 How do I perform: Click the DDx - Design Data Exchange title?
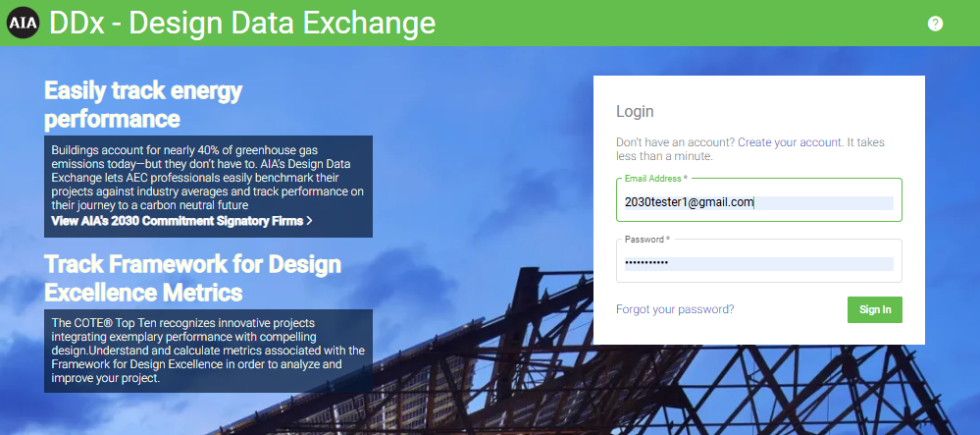[242, 24]
